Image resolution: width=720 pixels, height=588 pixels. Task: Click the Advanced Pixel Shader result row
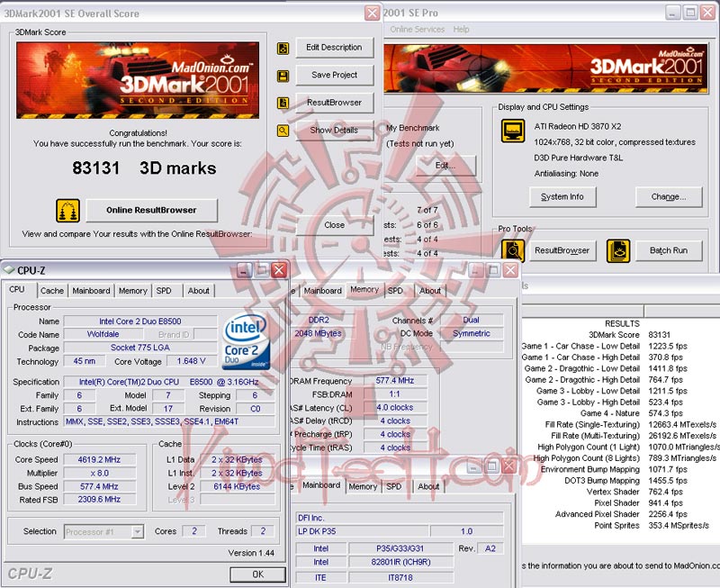[x=621, y=514]
